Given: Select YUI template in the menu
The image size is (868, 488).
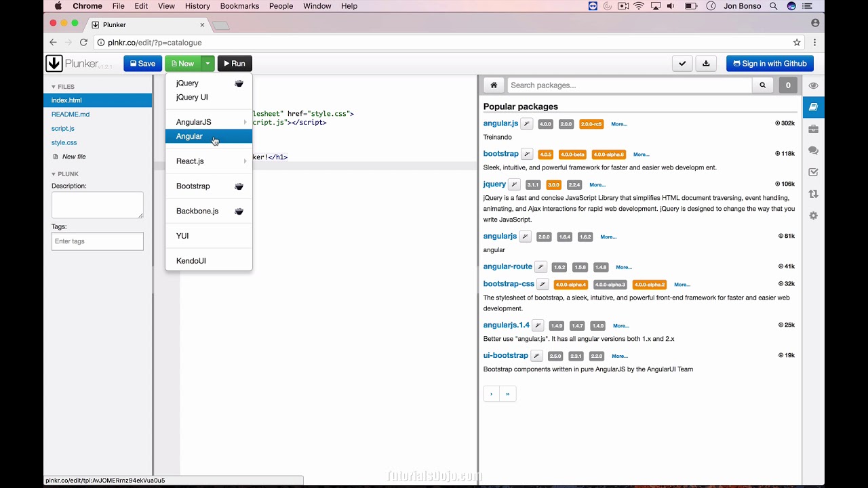Looking at the screenshot, I should tap(209, 236).
